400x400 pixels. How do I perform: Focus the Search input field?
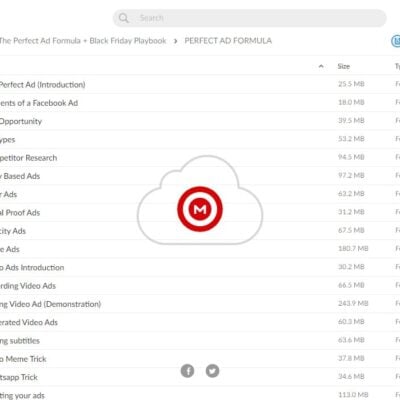(249, 18)
